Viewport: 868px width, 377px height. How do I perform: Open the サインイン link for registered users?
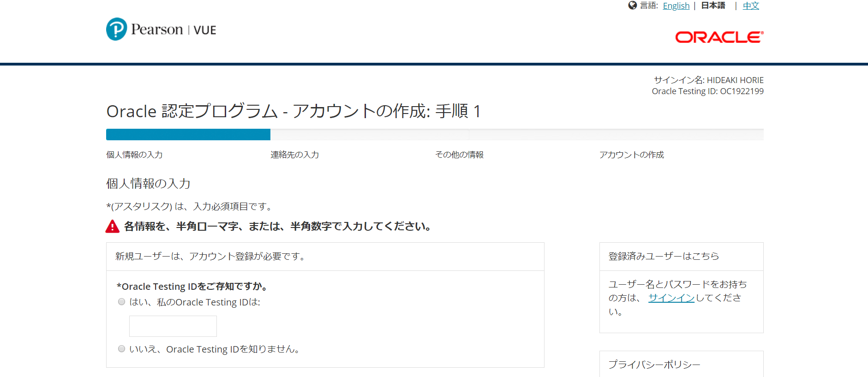coord(671,298)
